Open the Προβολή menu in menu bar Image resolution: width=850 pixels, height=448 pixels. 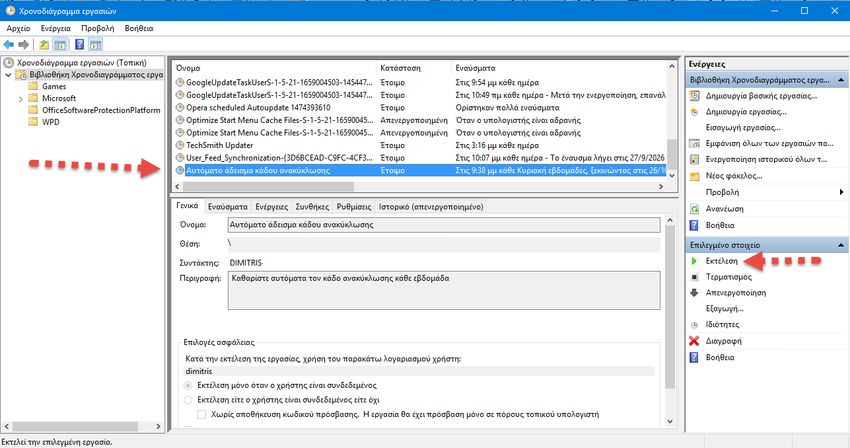click(98, 28)
